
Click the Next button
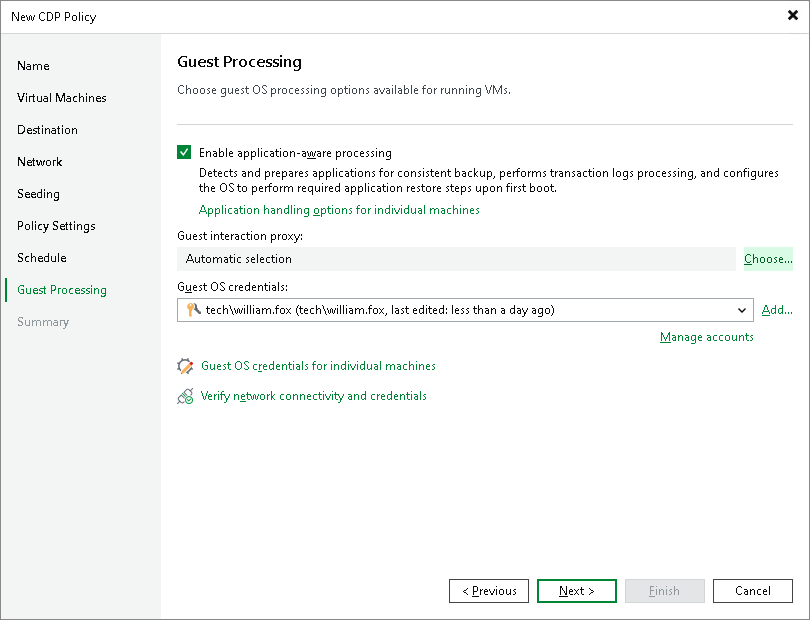pyautogui.click(x=577, y=591)
